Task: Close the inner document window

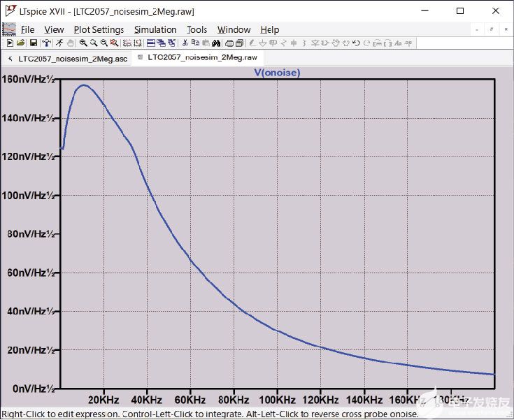Action: click(x=506, y=29)
